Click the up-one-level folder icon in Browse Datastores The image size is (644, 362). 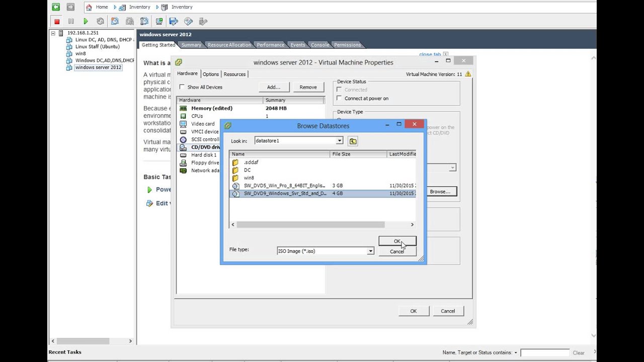tap(353, 141)
